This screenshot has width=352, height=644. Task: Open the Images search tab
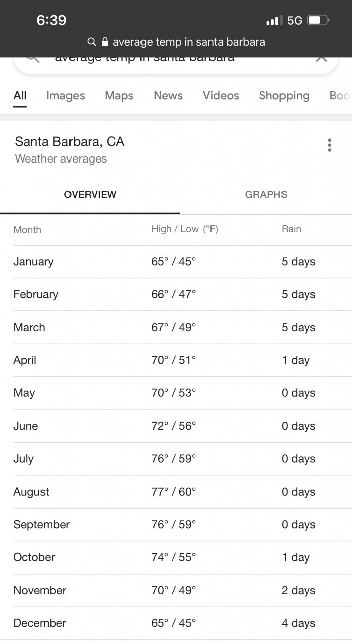coord(65,96)
